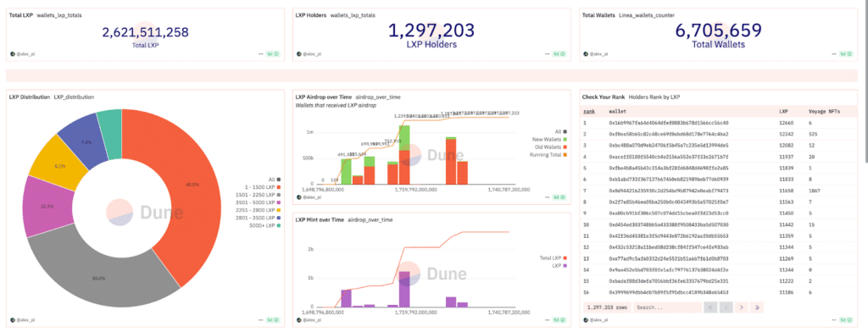Toggle the All series in the airdrop legend
Viewport: 868px width, 332px height.
click(x=560, y=131)
